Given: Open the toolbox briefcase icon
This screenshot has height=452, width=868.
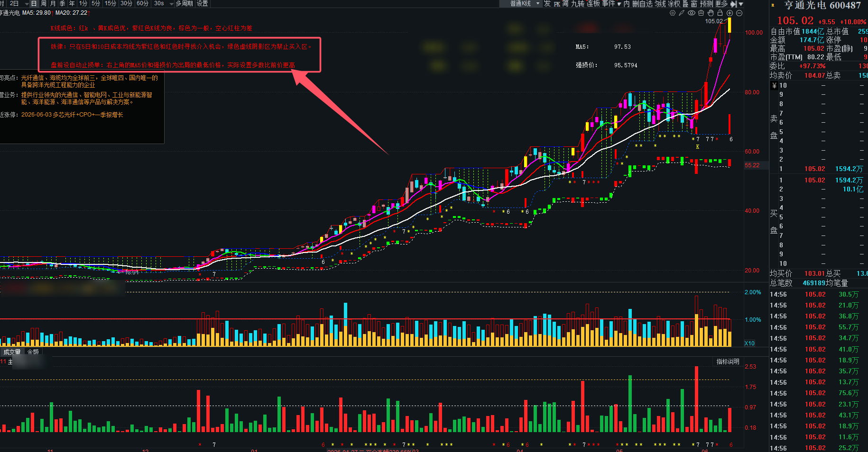Looking at the screenshot, I should pos(701,13).
